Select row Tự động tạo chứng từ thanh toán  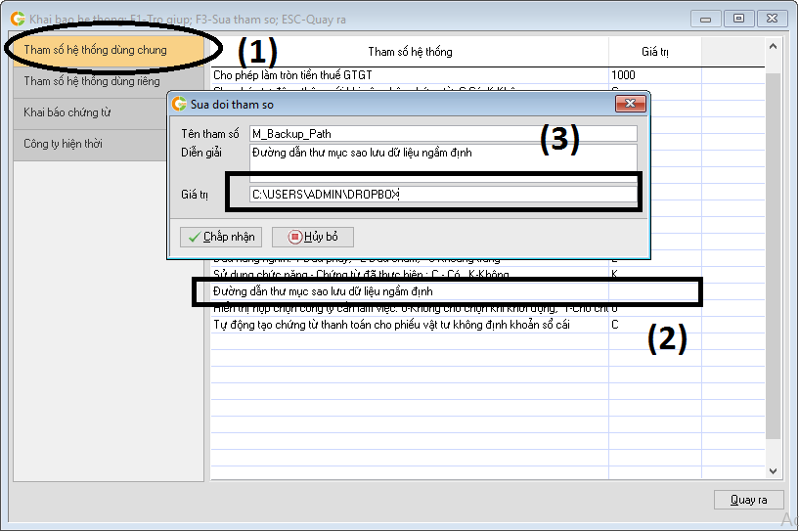click(411, 324)
